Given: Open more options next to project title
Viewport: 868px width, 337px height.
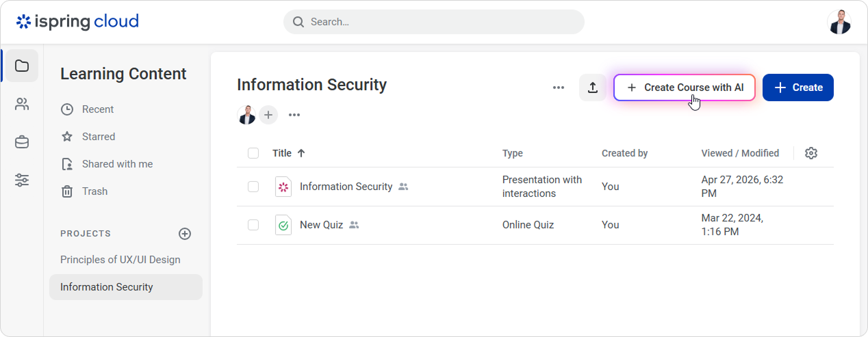Looking at the screenshot, I should (x=559, y=87).
